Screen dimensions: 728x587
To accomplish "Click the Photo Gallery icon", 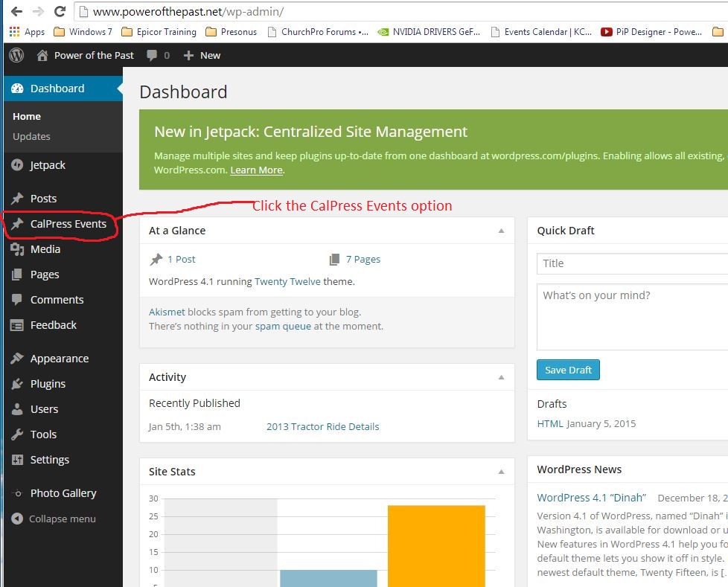I will tap(17, 493).
